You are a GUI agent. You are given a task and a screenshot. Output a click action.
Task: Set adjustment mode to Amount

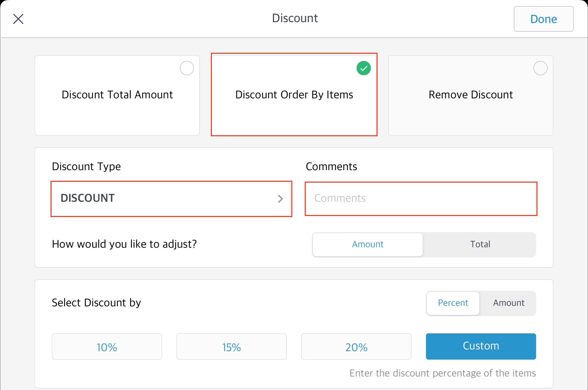point(368,245)
